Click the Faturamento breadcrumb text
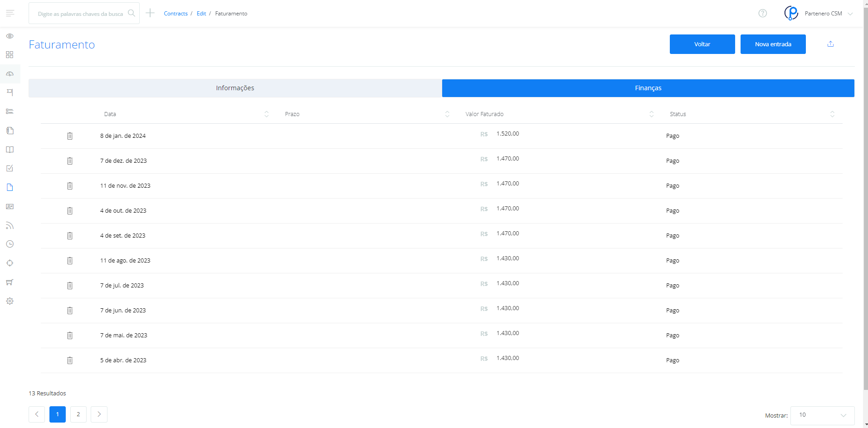 (x=231, y=14)
